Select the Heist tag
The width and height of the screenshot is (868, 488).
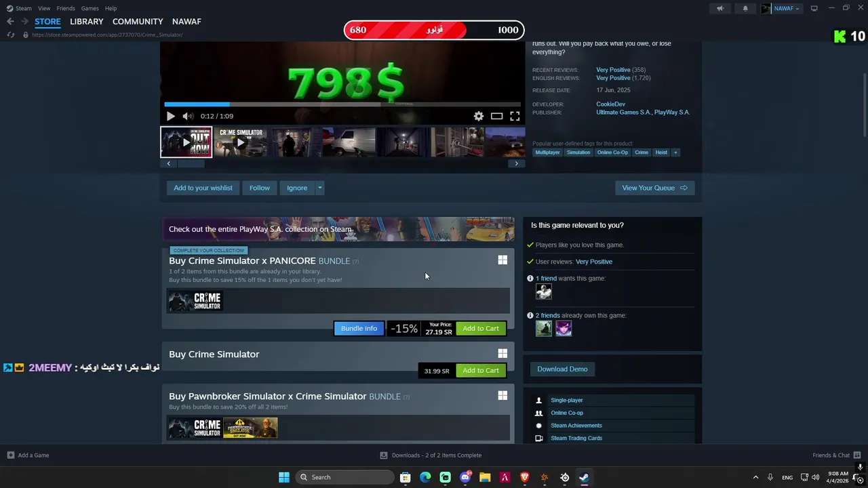click(661, 152)
